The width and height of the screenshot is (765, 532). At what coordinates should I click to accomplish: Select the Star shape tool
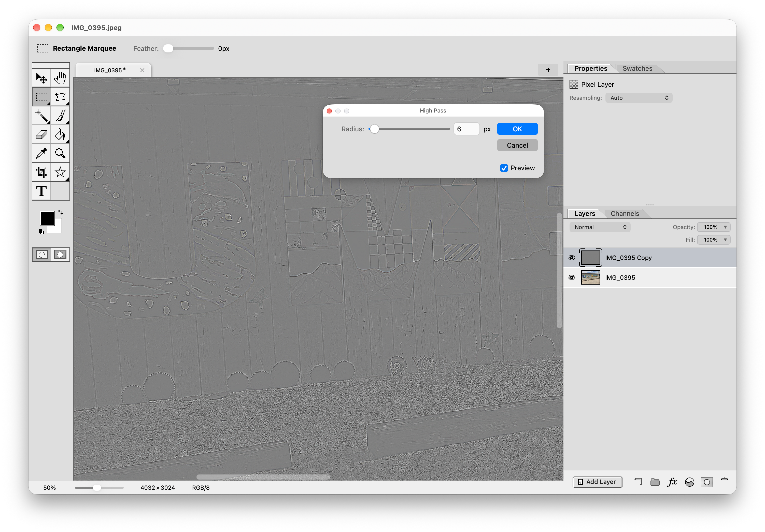coord(60,172)
